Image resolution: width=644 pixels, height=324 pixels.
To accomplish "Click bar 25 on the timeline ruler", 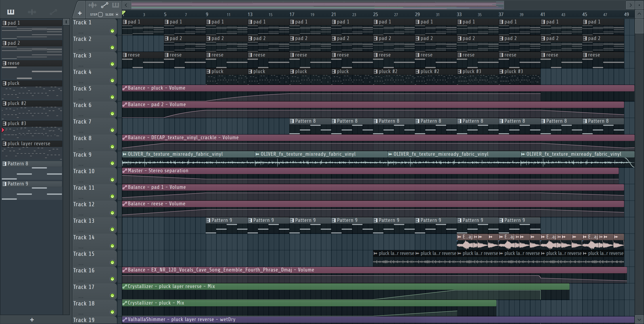I will [x=375, y=14].
